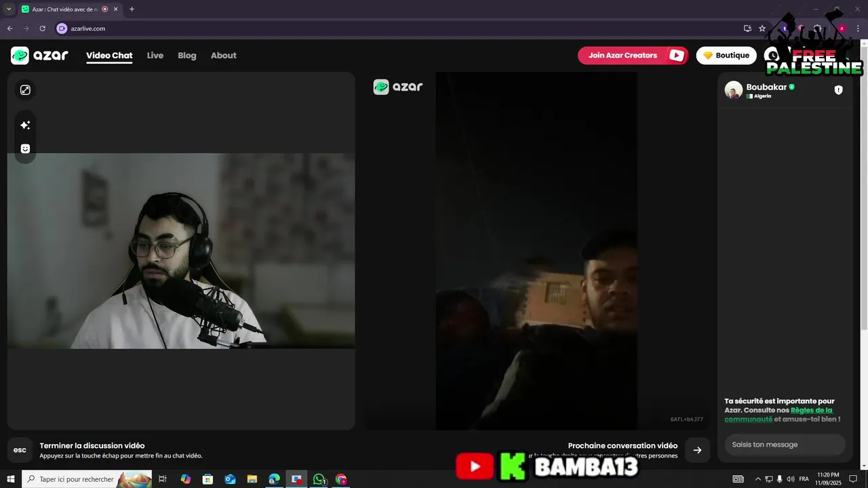Viewport: 868px width, 488px height.
Task: Open the tab search dropdown arrow
Action: click(x=9, y=9)
